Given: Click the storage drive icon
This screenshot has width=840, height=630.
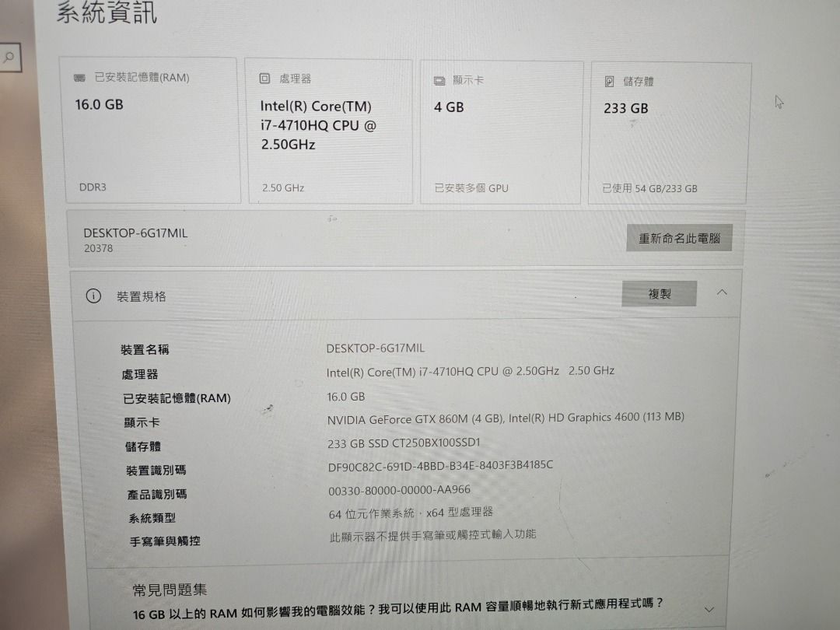Looking at the screenshot, I should (x=609, y=82).
